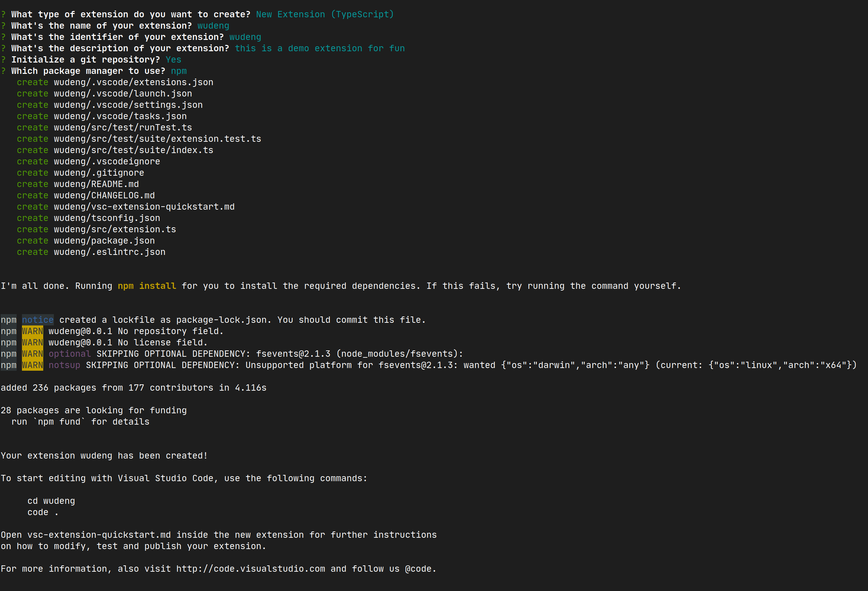Select the prompt "What's the identifier of your extension?"
The height and width of the screenshot is (591, 868).
[117, 37]
